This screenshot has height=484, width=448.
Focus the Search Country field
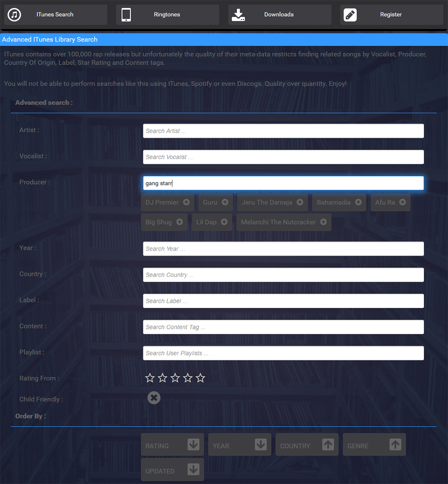pyautogui.click(x=283, y=275)
